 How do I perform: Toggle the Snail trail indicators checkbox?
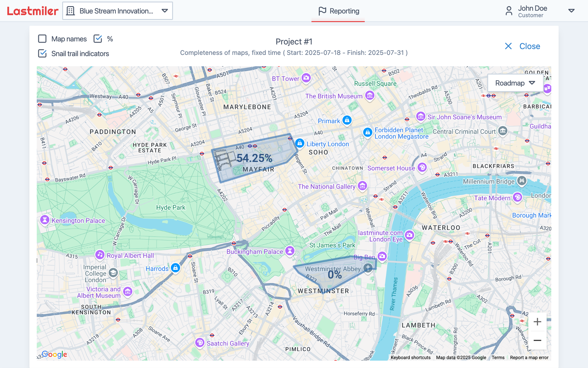pyautogui.click(x=42, y=53)
